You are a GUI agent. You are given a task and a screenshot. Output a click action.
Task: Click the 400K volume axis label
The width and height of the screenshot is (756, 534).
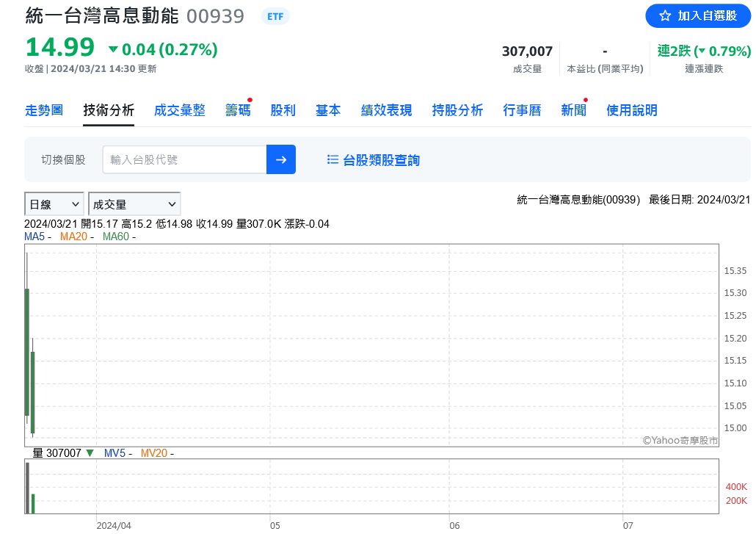736,487
